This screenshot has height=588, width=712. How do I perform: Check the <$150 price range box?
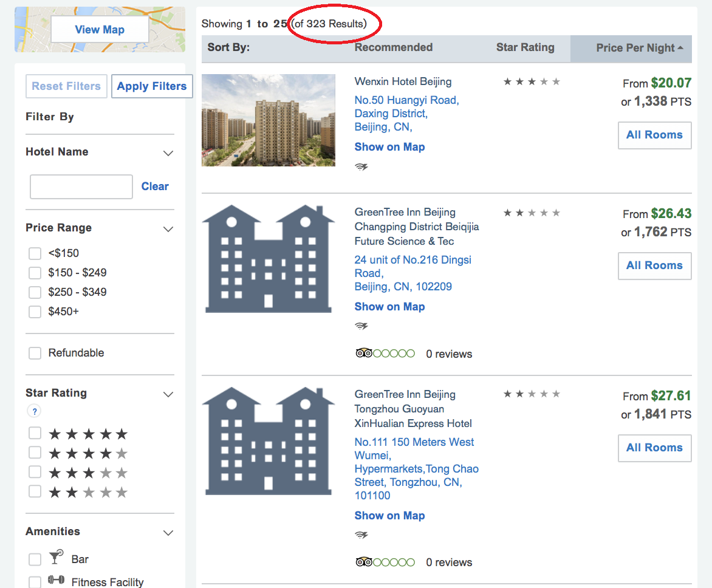pos(35,253)
